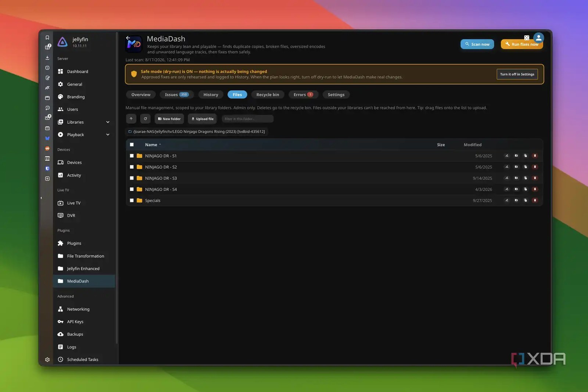Open the NINJAGO DR - S3 folder
588x392 pixels.
point(334,178)
